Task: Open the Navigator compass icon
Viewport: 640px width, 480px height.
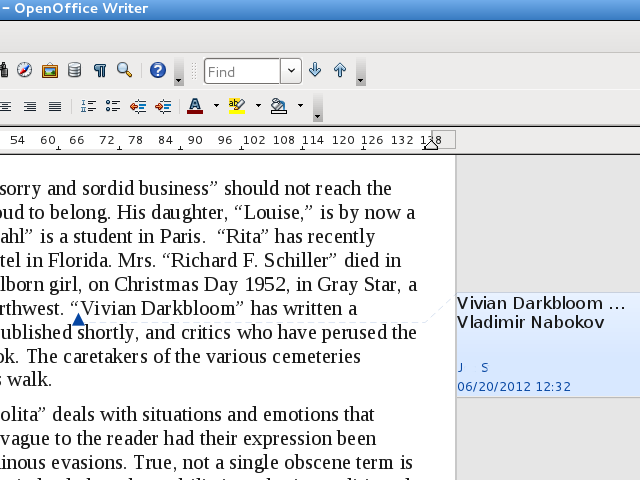Action: (24, 70)
